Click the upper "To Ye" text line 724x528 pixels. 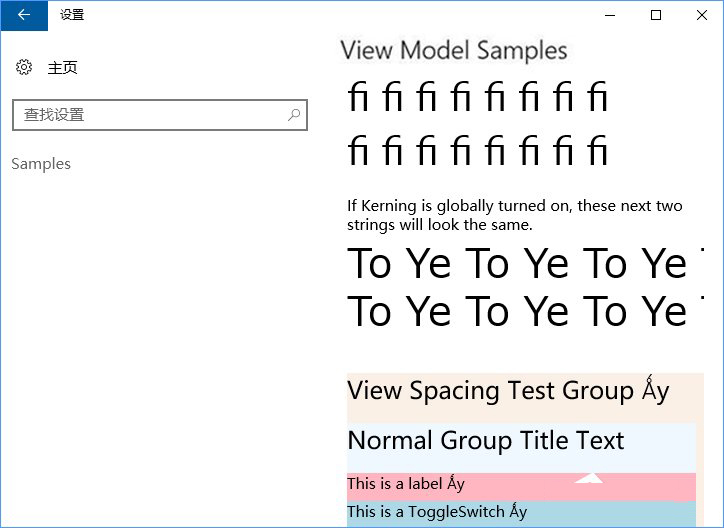click(517, 264)
